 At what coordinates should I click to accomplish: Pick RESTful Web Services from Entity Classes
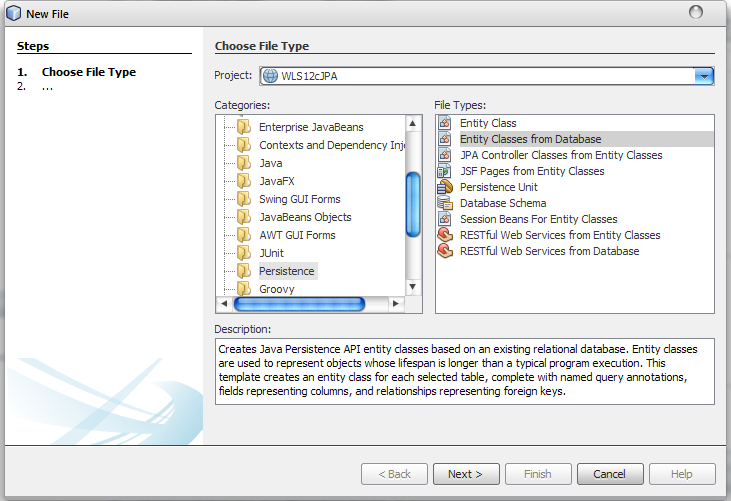[560, 235]
